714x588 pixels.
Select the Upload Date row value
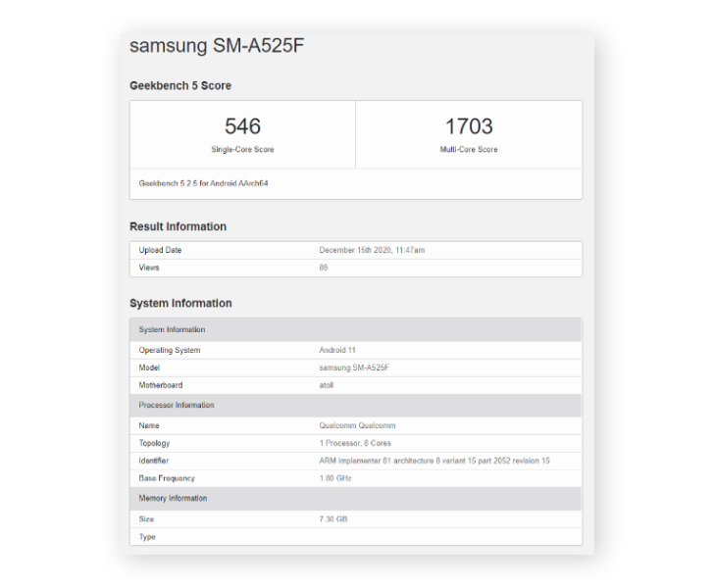372,251
